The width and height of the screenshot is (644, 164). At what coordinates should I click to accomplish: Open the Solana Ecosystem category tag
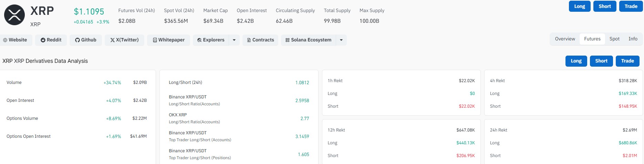(308, 40)
